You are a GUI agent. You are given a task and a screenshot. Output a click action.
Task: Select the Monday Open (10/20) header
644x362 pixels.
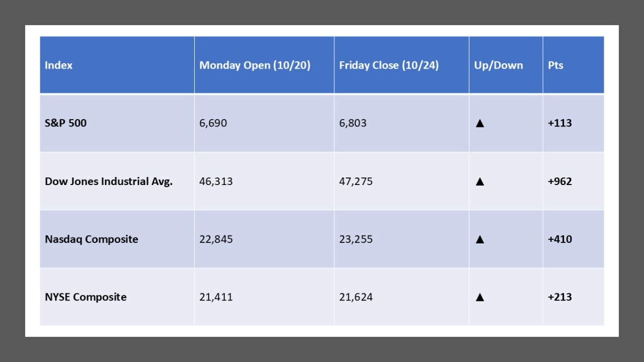click(255, 65)
